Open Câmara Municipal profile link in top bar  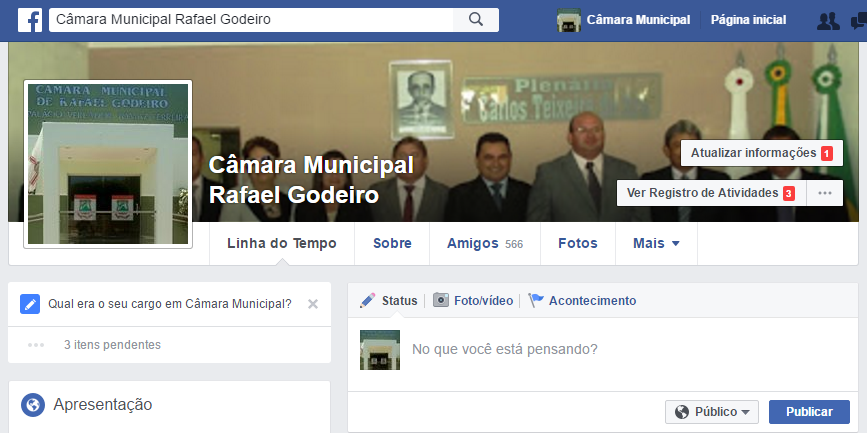(x=638, y=20)
